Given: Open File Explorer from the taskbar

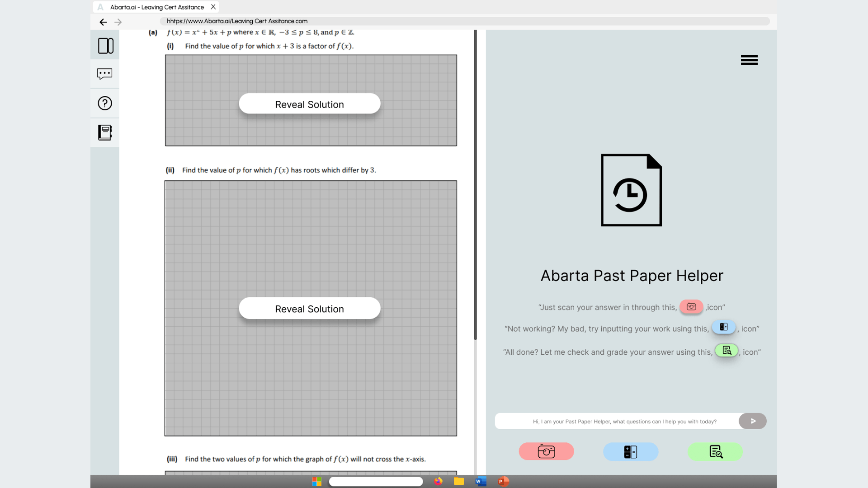Looking at the screenshot, I should coord(459,482).
